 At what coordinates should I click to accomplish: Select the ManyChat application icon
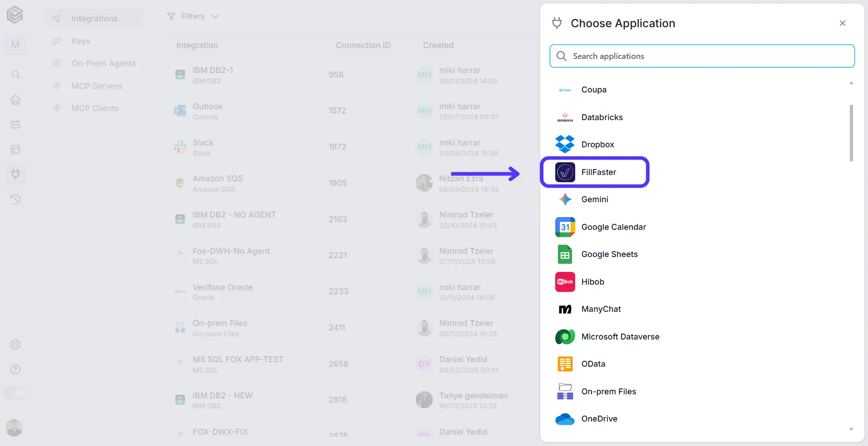pyautogui.click(x=565, y=309)
